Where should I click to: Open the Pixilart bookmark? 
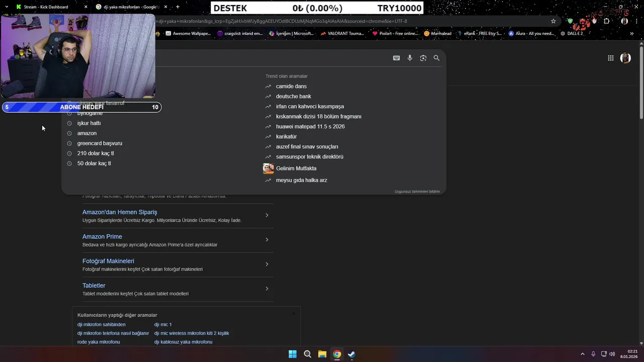tap(395, 34)
